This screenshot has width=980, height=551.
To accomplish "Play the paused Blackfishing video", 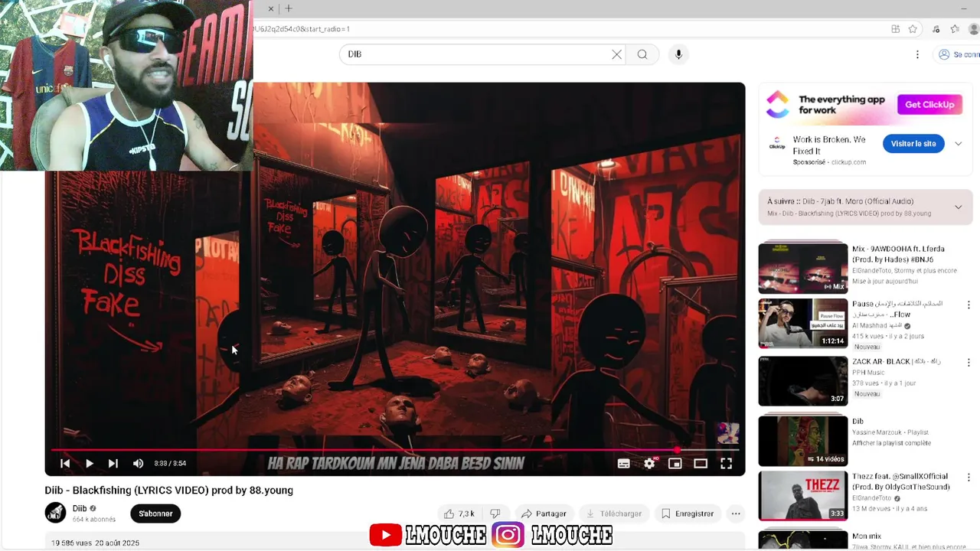I will click(x=90, y=463).
